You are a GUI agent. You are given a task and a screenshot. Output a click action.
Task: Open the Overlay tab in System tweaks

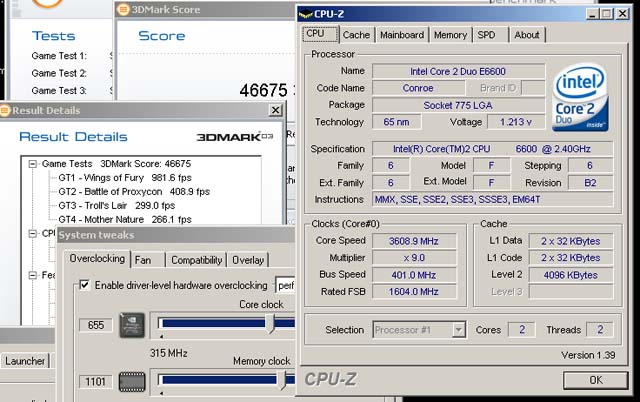point(248,260)
